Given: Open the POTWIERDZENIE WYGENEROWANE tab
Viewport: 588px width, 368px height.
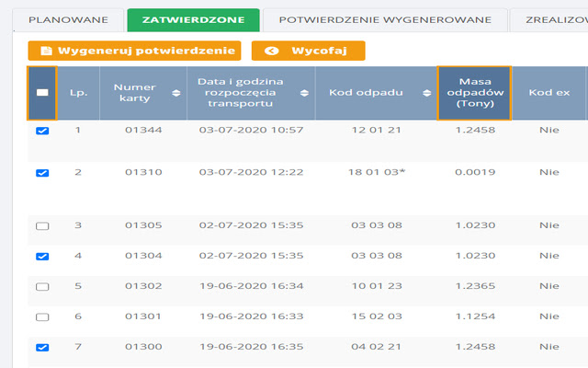Looking at the screenshot, I should [385, 20].
